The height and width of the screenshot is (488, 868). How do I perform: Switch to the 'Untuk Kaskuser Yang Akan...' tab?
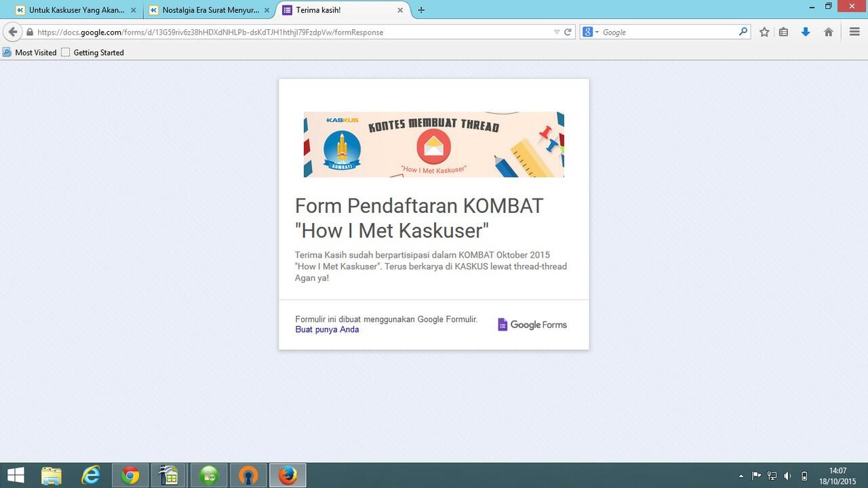(76, 10)
